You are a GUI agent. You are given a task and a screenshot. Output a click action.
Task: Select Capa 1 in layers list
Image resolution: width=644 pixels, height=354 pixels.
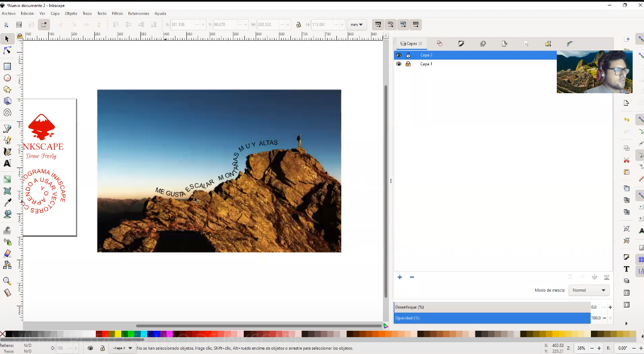(x=426, y=64)
